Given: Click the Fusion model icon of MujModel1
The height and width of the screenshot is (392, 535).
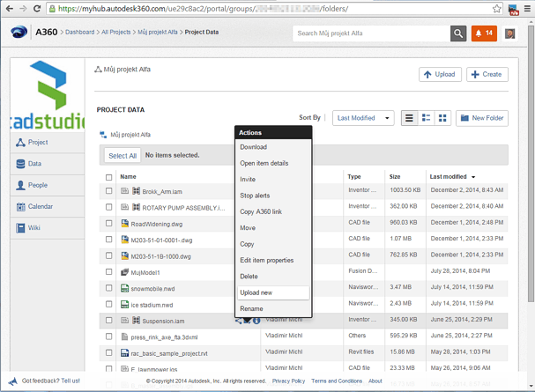Looking at the screenshot, I should (125, 272).
